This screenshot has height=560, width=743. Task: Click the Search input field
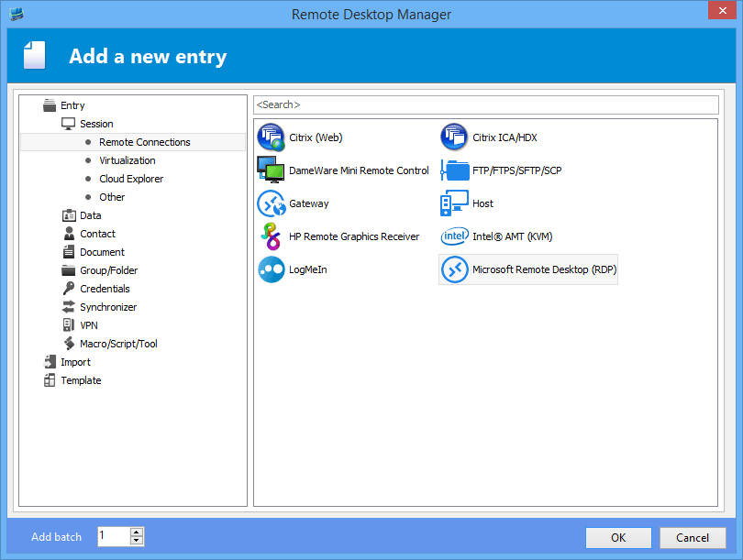click(485, 104)
